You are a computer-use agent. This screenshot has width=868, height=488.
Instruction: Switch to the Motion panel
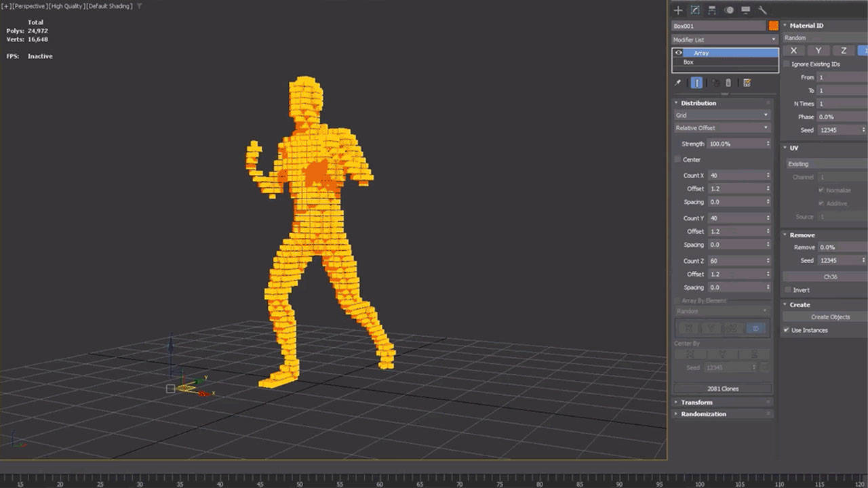pos(730,10)
